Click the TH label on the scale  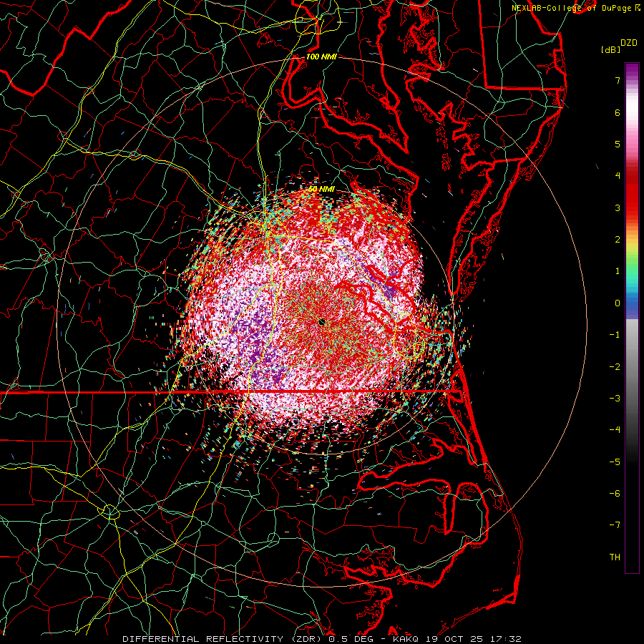[615, 557]
